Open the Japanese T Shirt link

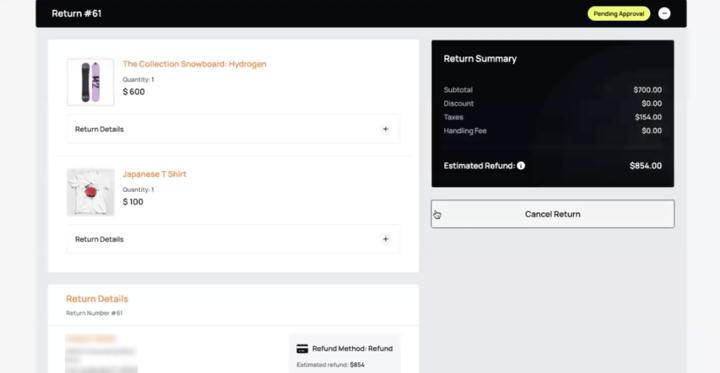[154, 174]
